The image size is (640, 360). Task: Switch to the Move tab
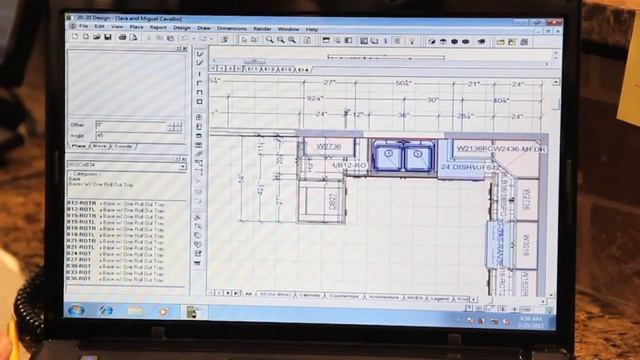(99, 146)
